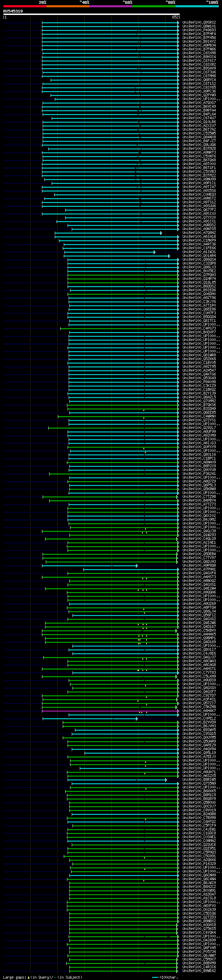Click label UniRef100_B9RTA4
This screenshot has width=222, height=980.
click(199, 110)
